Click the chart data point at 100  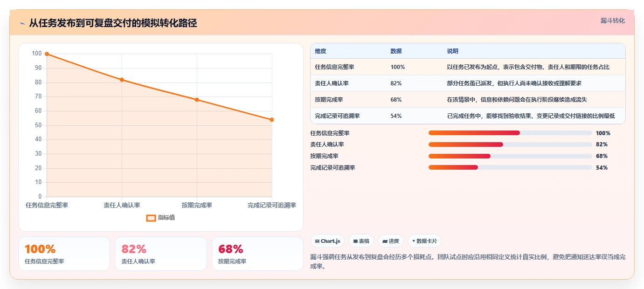(x=47, y=54)
